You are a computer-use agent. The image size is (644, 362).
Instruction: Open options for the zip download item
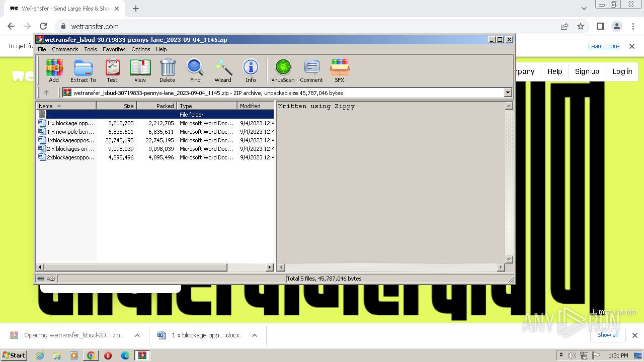click(x=137, y=335)
